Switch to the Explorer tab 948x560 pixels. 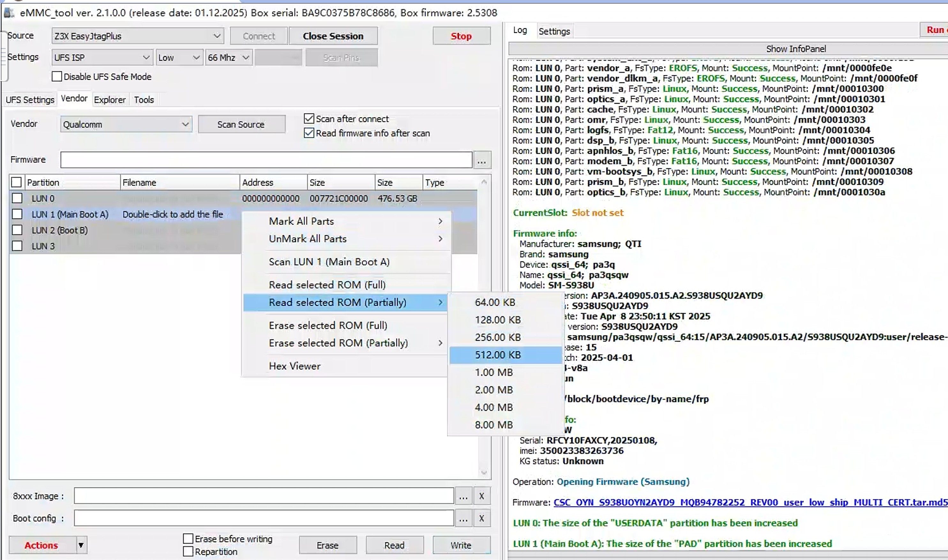[109, 100]
